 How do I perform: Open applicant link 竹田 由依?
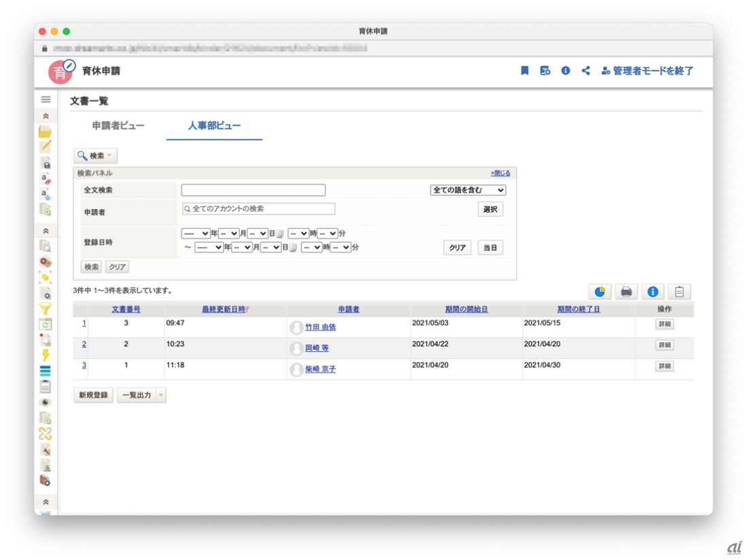pyautogui.click(x=320, y=327)
